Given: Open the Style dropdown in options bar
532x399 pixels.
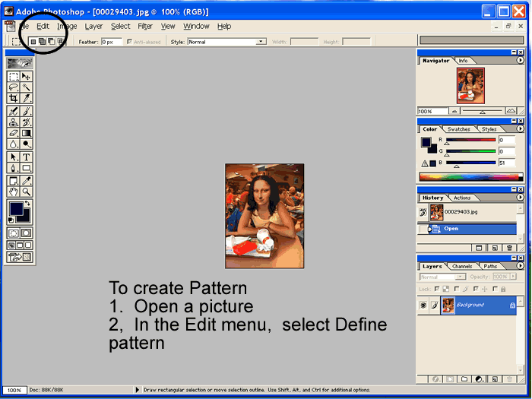Looking at the screenshot, I should click(x=261, y=42).
